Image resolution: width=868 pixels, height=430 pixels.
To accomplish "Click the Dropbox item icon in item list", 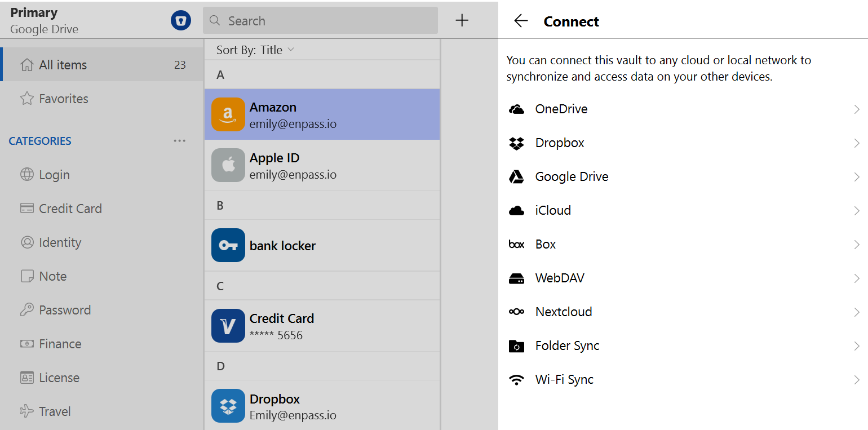I will (x=228, y=406).
